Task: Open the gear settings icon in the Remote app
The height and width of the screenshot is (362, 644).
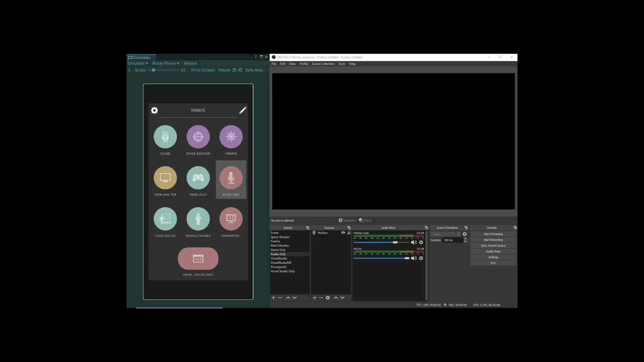Action: (x=154, y=110)
